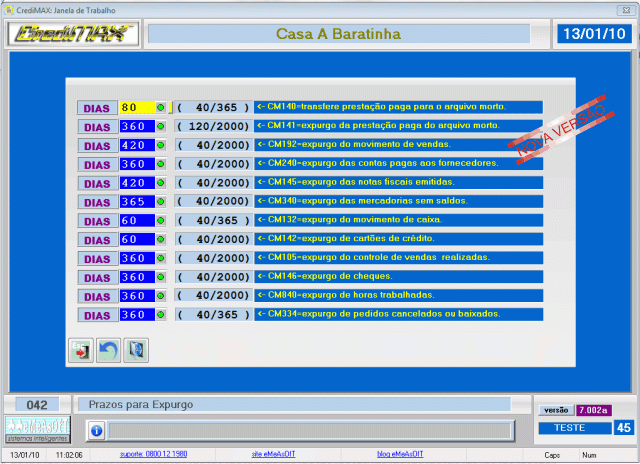Screen dimensions: 640x464
Task: Select days field for CM132 cash movement
Action: click(135, 221)
